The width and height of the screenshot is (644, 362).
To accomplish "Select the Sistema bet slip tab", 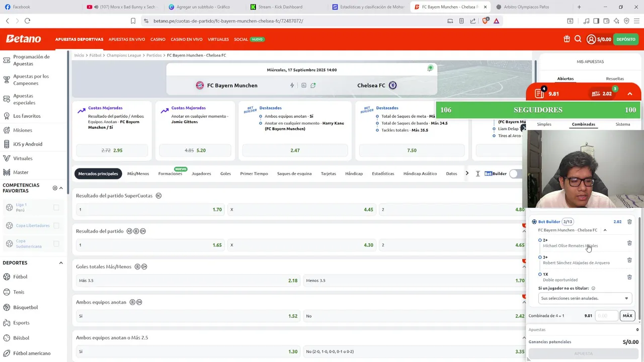I will pos(622,124).
